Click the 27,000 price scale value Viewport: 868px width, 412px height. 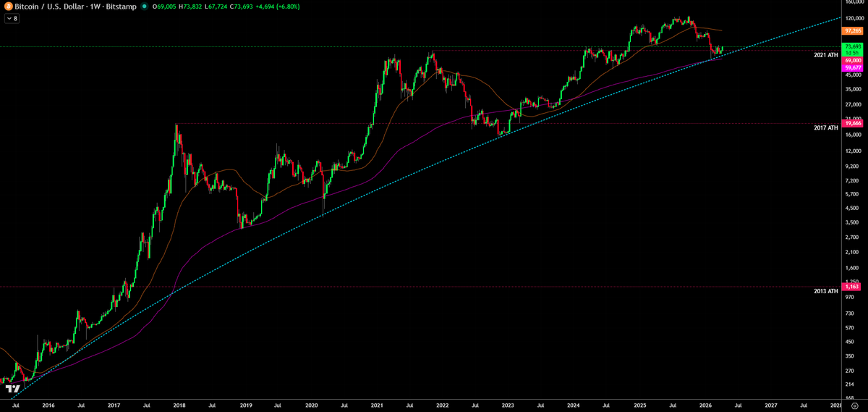pos(853,104)
